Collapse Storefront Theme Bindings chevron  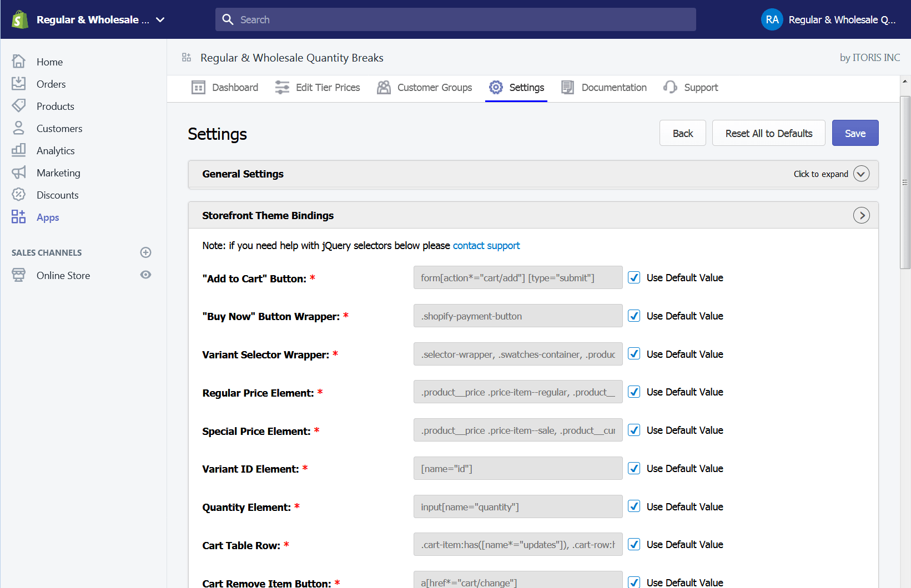coord(861,215)
